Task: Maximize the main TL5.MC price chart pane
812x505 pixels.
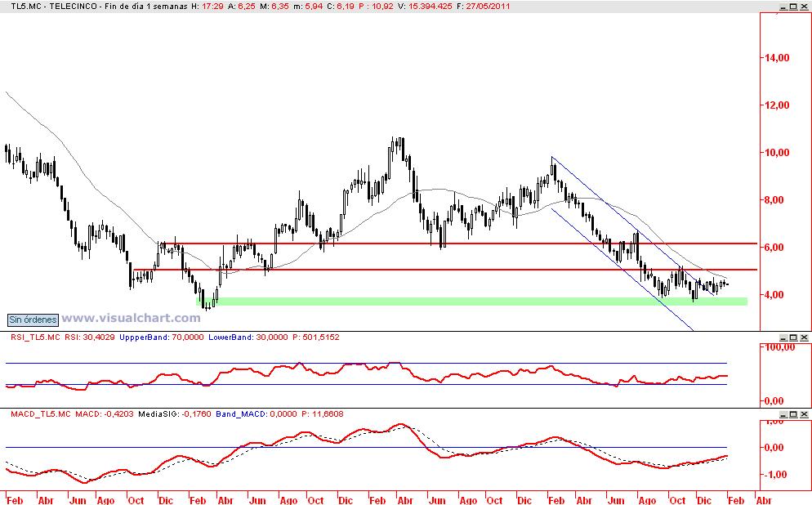Action: pyautogui.click(x=793, y=7)
